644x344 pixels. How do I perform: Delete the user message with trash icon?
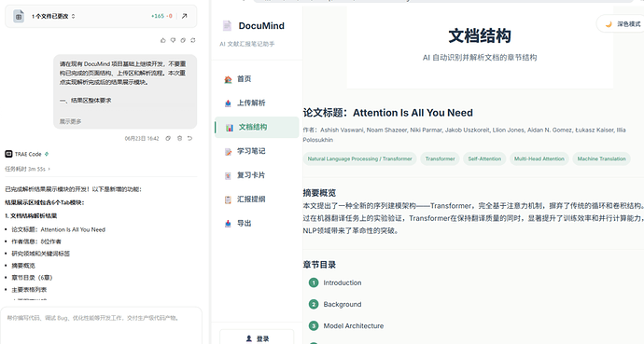point(179,139)
